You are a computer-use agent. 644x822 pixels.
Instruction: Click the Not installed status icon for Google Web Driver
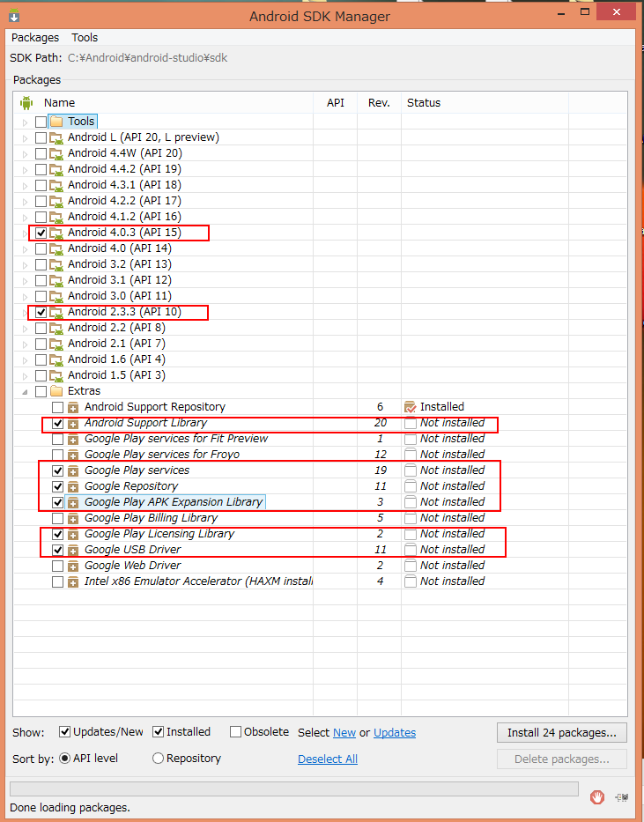point(411,566)
